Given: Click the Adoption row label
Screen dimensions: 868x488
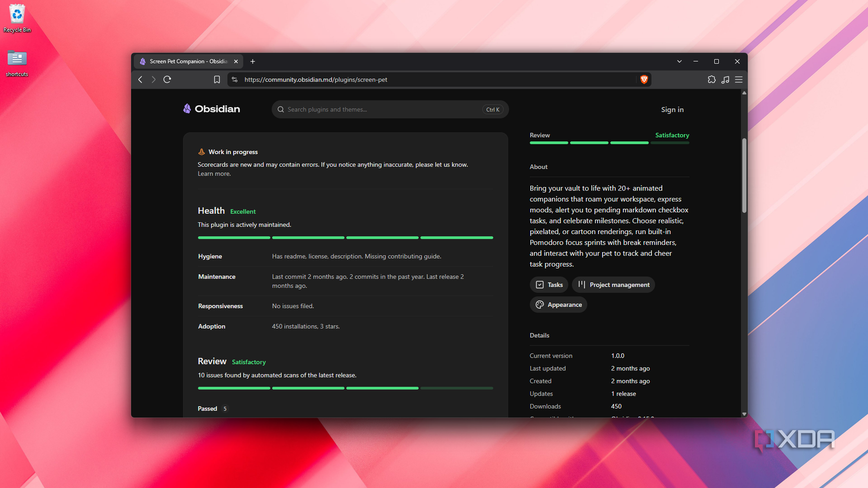Looking at the screenshot, I should (x=211, y=326).
